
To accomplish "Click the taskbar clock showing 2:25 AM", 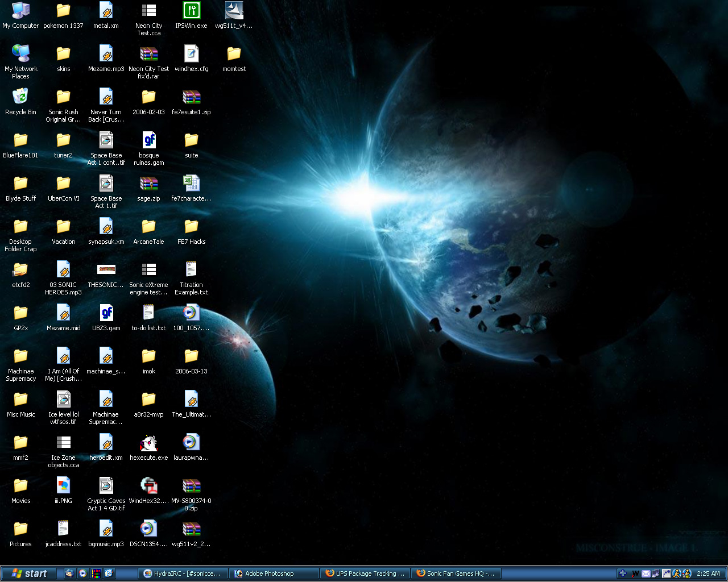I will [708, 573].
